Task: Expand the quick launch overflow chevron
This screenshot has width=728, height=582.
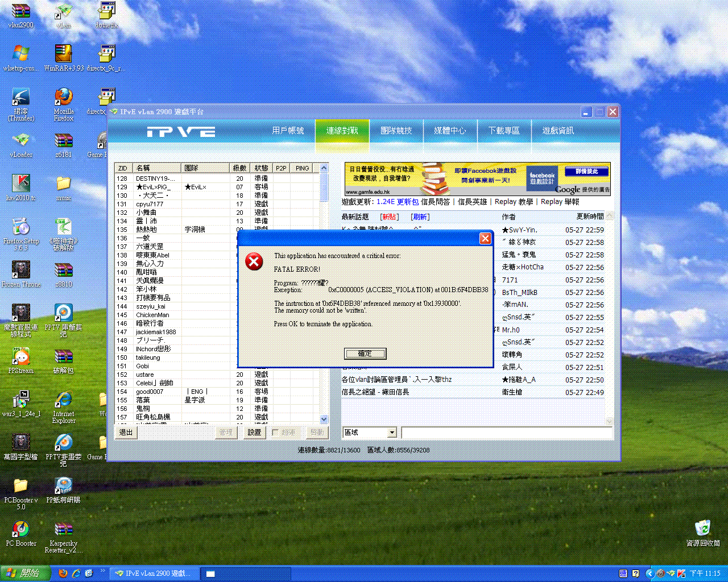Action: pos(103,571)
